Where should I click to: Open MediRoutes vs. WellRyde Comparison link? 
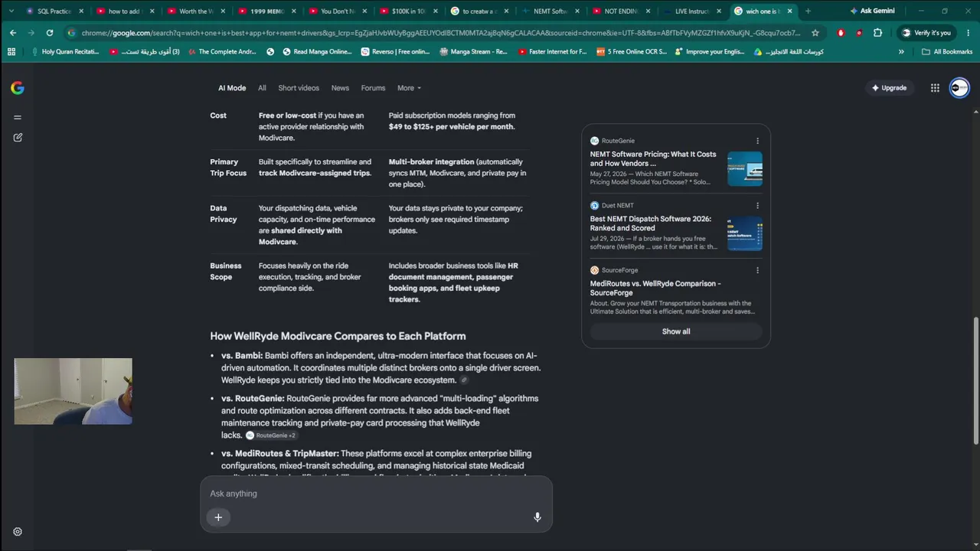click(x=655, y=288)
